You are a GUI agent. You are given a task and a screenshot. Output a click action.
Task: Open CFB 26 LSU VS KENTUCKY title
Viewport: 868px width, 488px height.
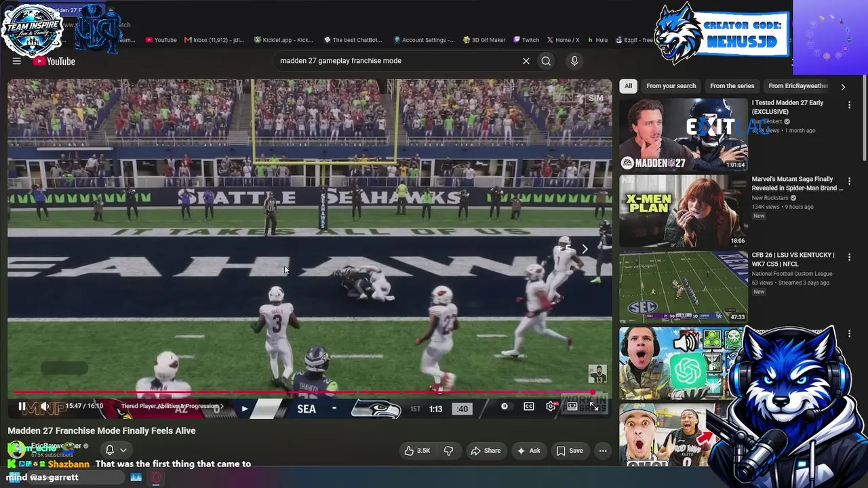pos(793,259)
